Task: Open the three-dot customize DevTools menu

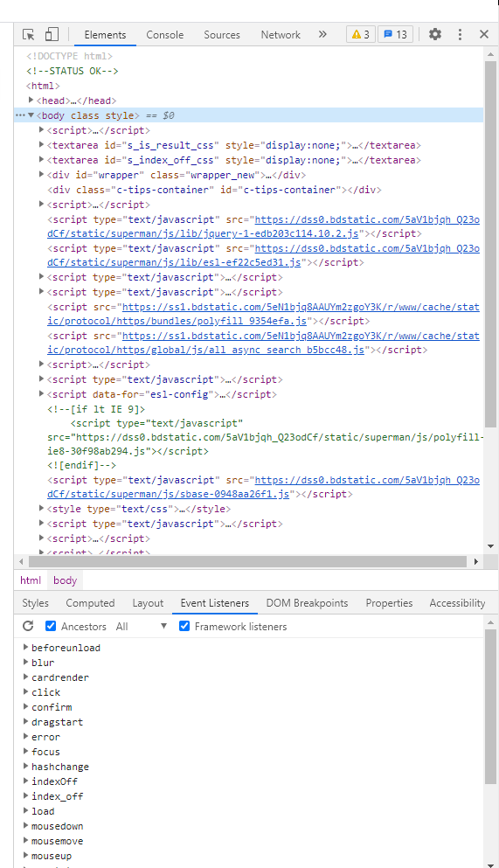Action: click(x=460, y=34)
